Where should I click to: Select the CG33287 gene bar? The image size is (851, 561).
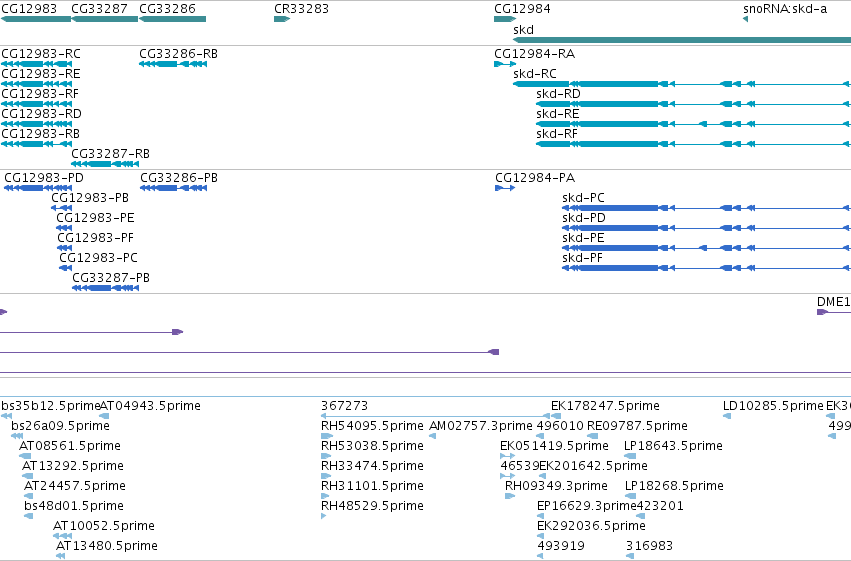(105, 19)
